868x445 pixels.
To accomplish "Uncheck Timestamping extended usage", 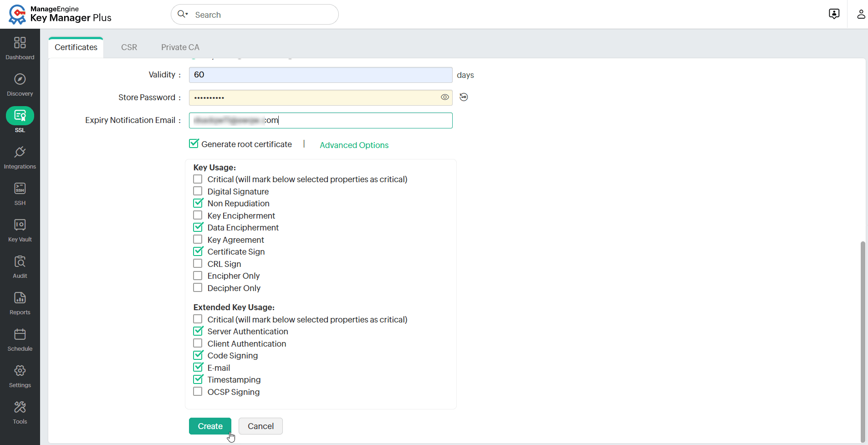I will (198, 379).
